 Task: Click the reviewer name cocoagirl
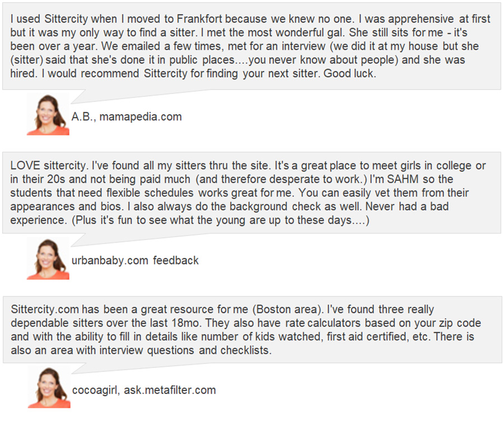click(x=96, y=390)
